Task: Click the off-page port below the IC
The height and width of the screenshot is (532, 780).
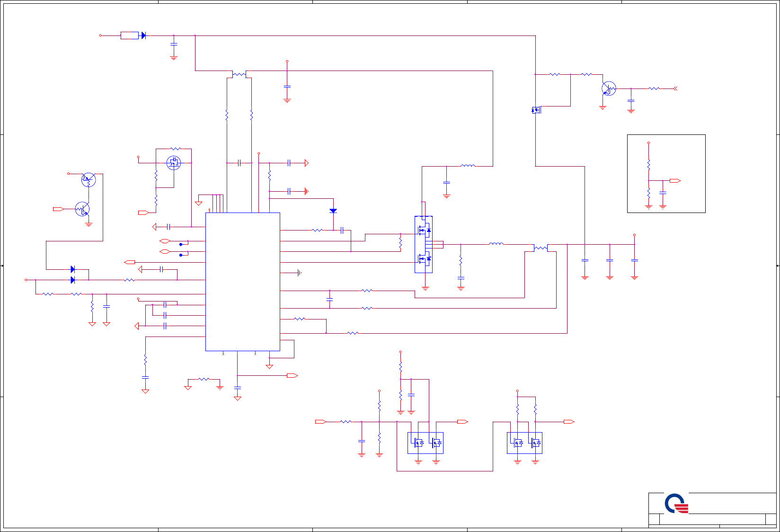Action: 292,375
